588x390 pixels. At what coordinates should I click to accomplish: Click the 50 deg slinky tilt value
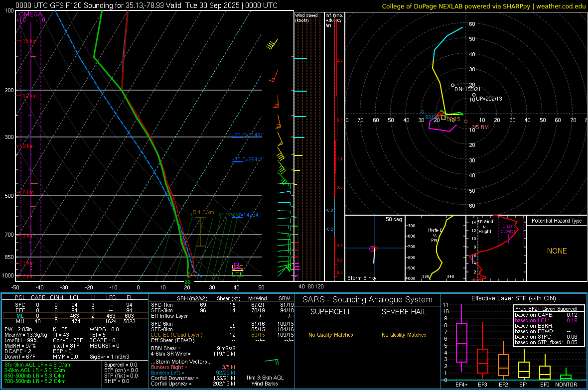pos(394,219)
